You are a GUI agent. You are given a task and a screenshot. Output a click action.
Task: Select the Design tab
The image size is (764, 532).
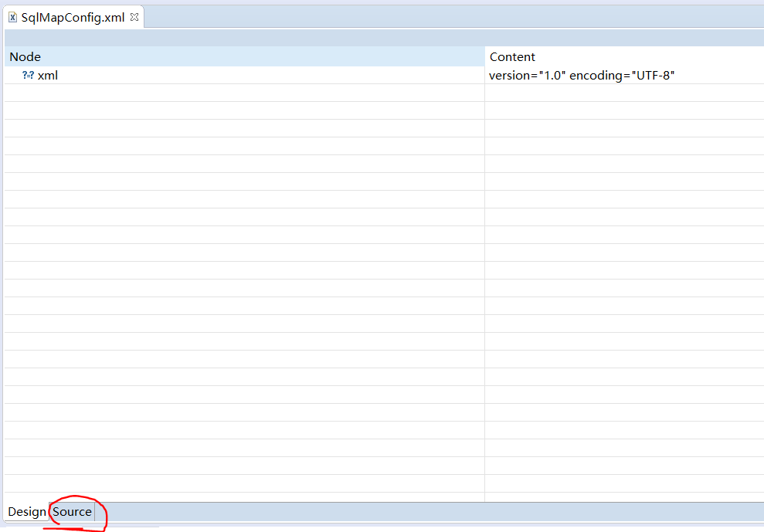pyautogui.click(x=27, y=511)
